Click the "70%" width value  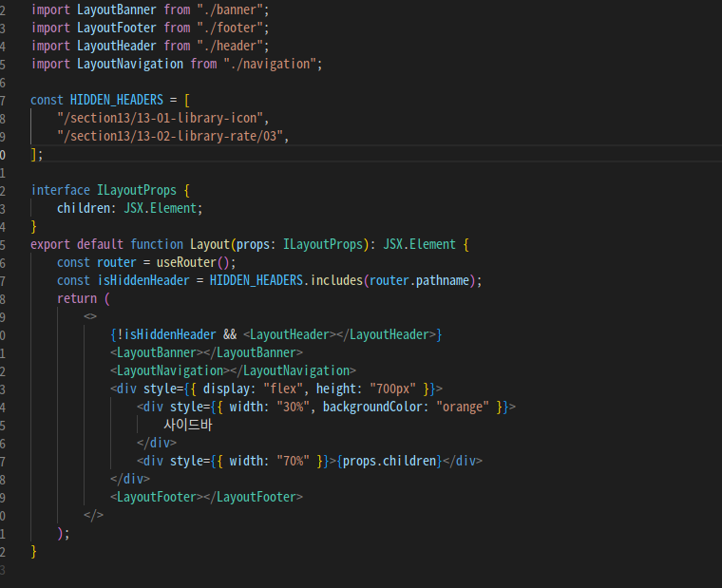click(x=294, y=461)
